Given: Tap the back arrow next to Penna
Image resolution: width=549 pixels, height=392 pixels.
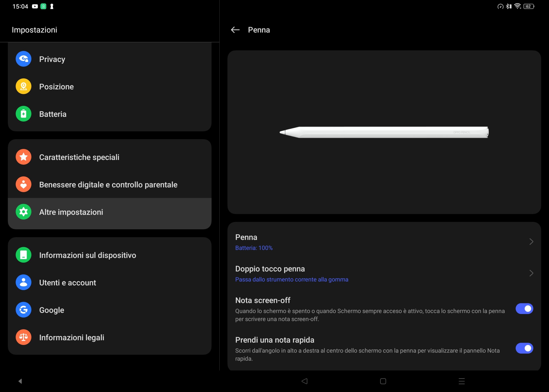Looking at the screenshot, I should (235, 30).
